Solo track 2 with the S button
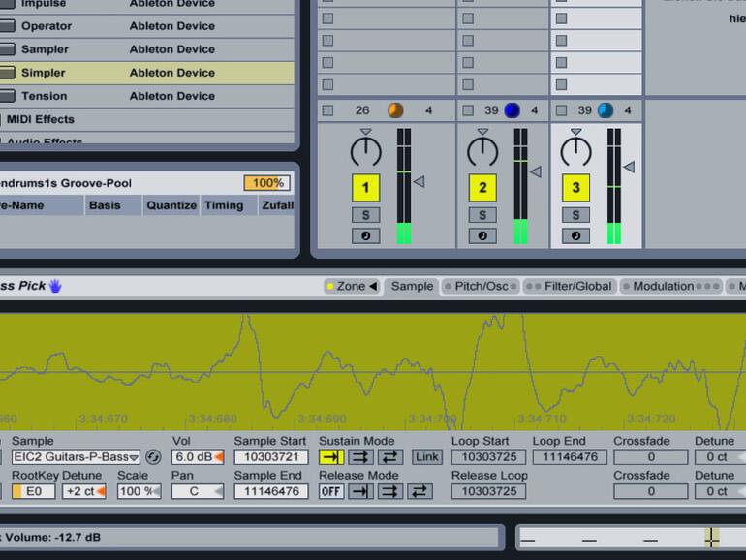746x560 pixels. (482, 215)
